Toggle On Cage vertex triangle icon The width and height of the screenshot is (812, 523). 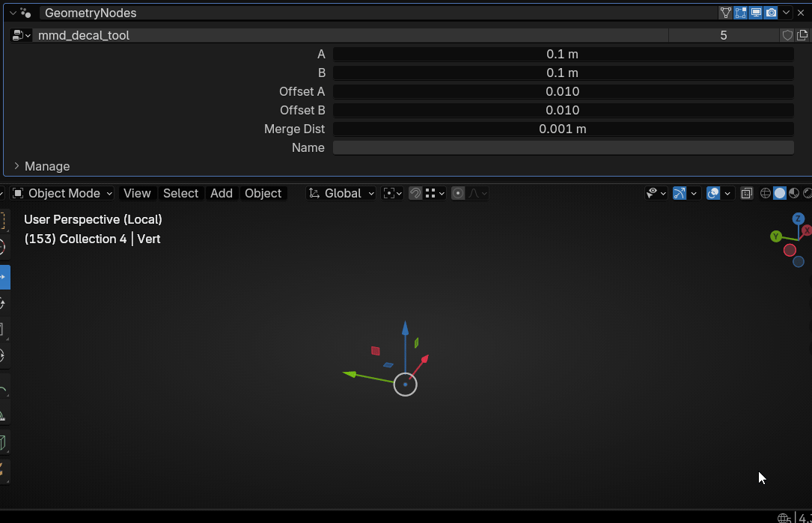(725, 13)
